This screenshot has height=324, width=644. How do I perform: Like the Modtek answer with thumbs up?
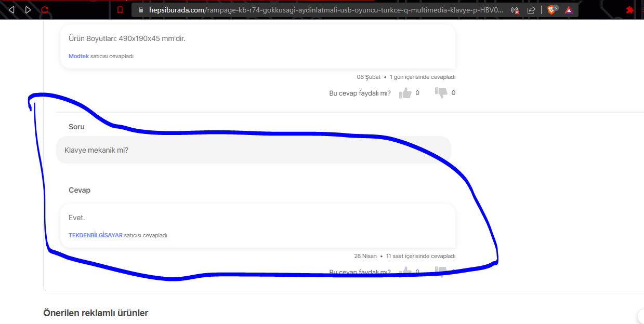coord(405,93)
